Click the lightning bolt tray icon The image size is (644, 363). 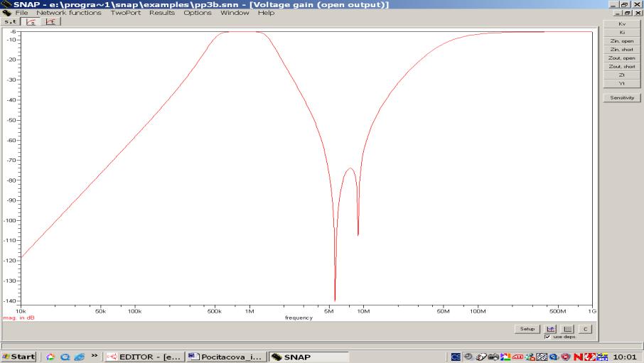589,357
